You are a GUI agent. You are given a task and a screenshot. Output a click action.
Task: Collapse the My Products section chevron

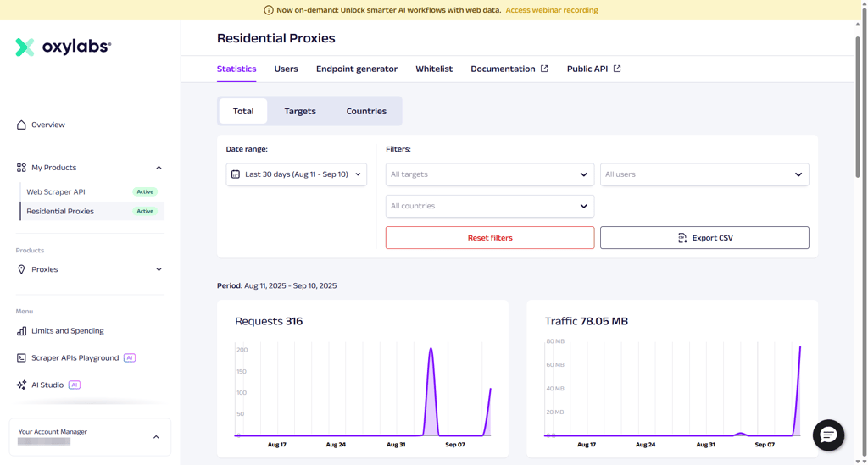[x=159, y=168]
